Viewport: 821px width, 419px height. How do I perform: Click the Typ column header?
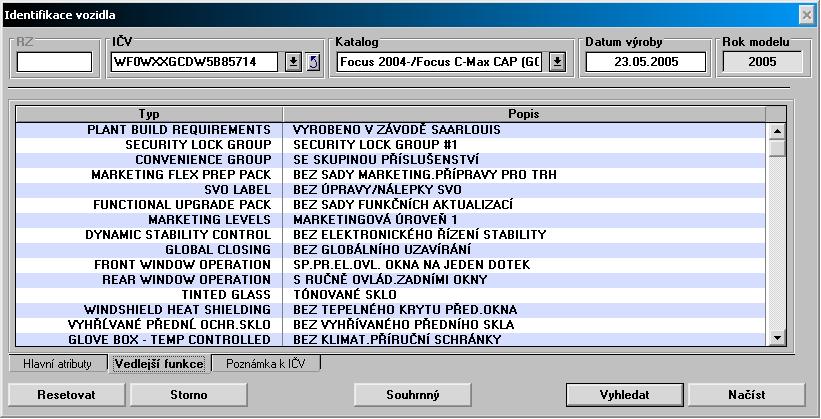pos(149,114)
